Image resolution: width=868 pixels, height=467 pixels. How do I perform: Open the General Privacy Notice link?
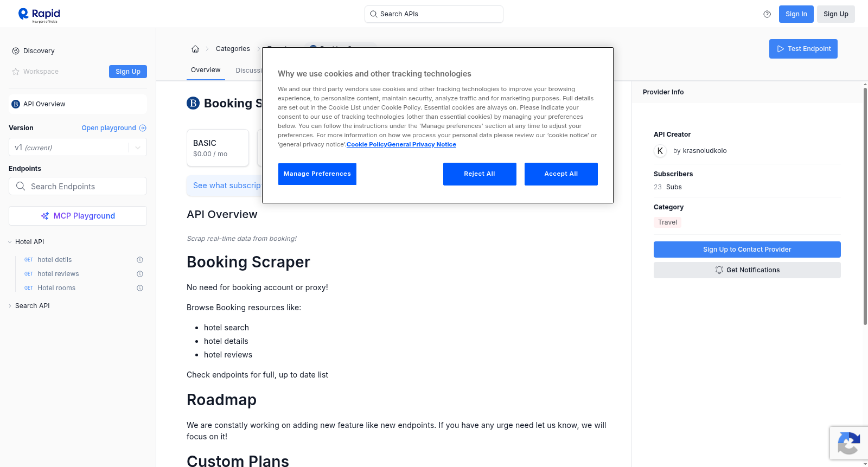pos(422,144)
